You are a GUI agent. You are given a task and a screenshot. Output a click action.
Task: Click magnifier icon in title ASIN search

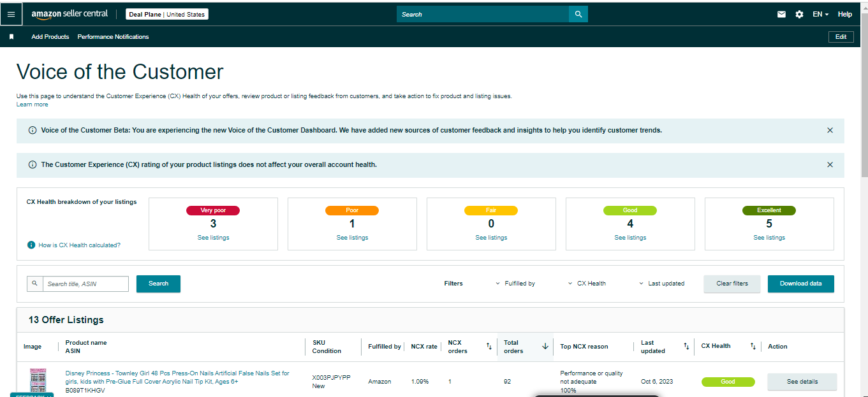click(x=34, y=284)
